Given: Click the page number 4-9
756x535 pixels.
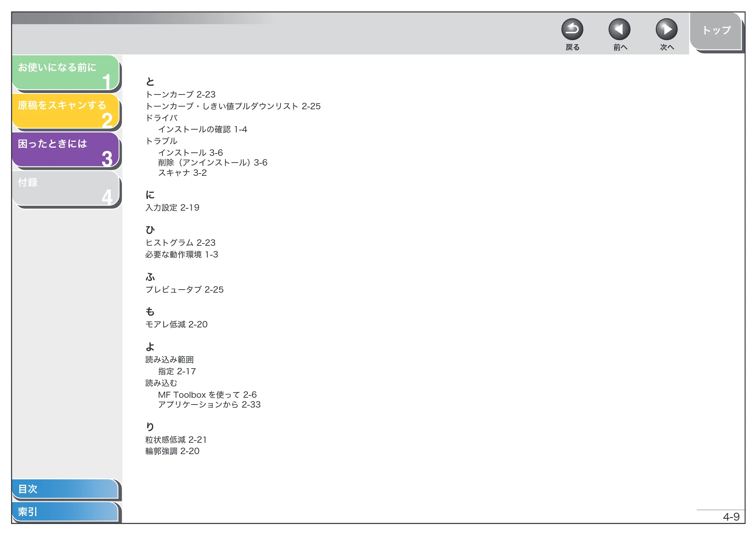Looking at the screenshot, I should (731, 517).
